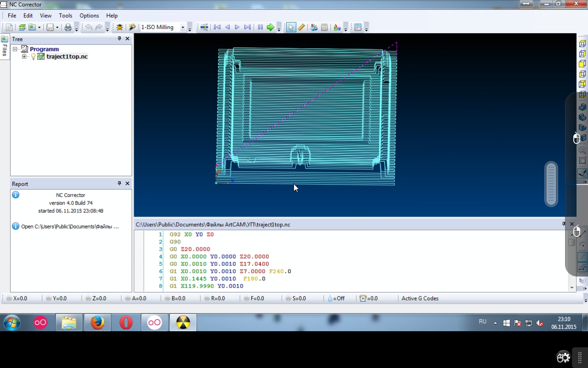Toggle the check icon beside traject1top.nc
The height and width of the screenshot is (368, 588).
(41, 57)
